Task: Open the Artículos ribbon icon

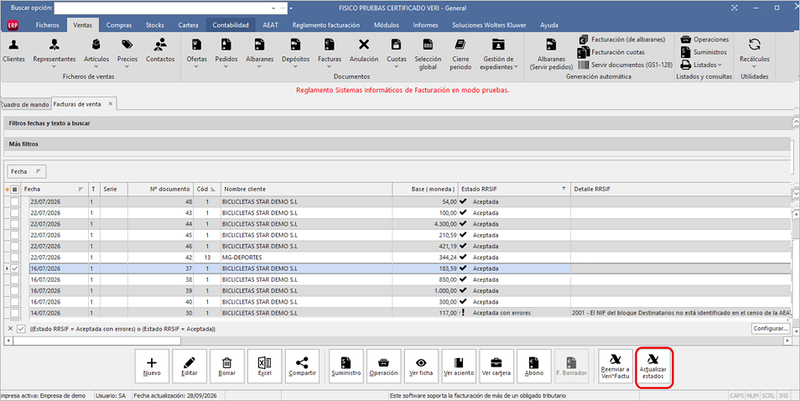Action: [96, 53]
